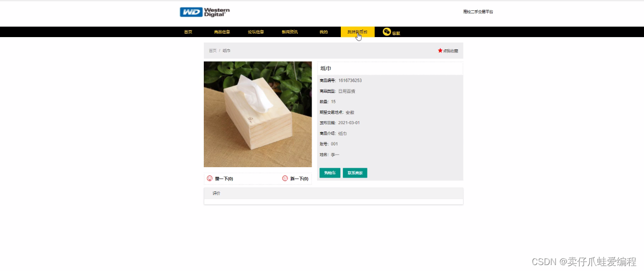Image resolution: width=644 pixels, height=271 pixels.
Task: Click the 赞一下(0) like text
Action: [224, 179]
